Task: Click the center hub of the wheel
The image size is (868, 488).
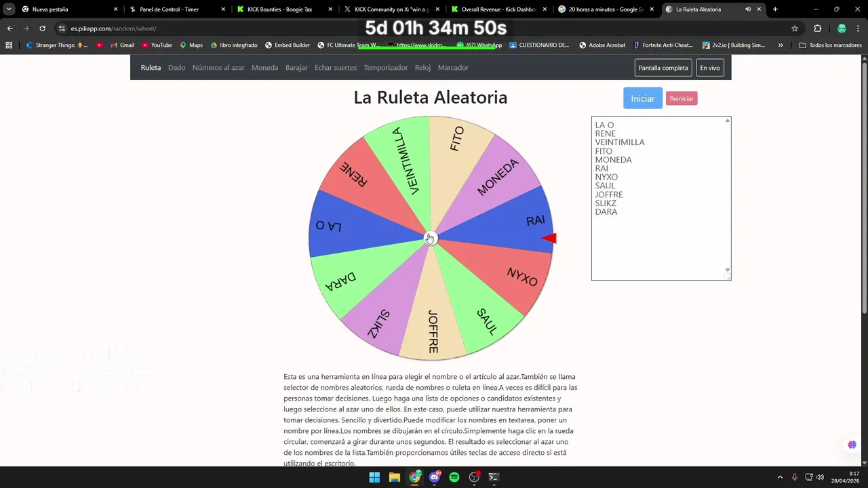Action: click(x=431, y=238)
